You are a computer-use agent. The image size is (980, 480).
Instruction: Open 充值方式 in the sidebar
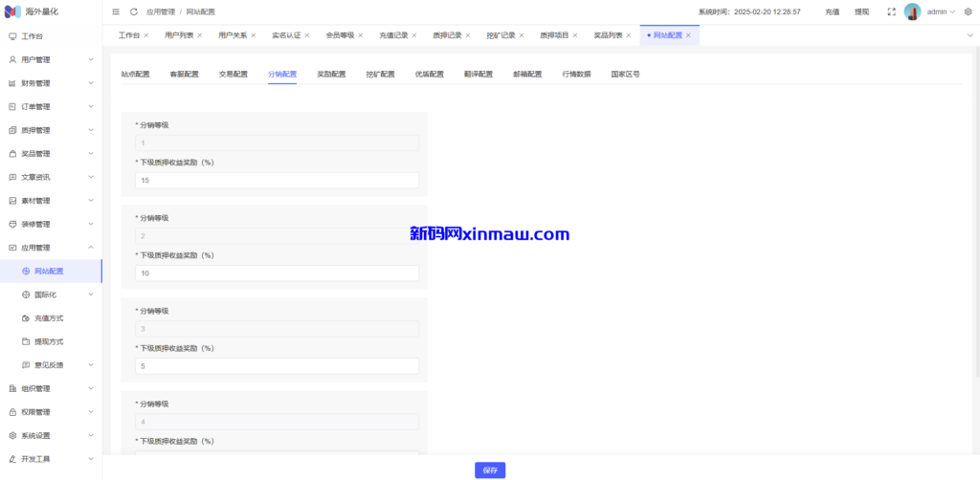(x=52, y=318)
